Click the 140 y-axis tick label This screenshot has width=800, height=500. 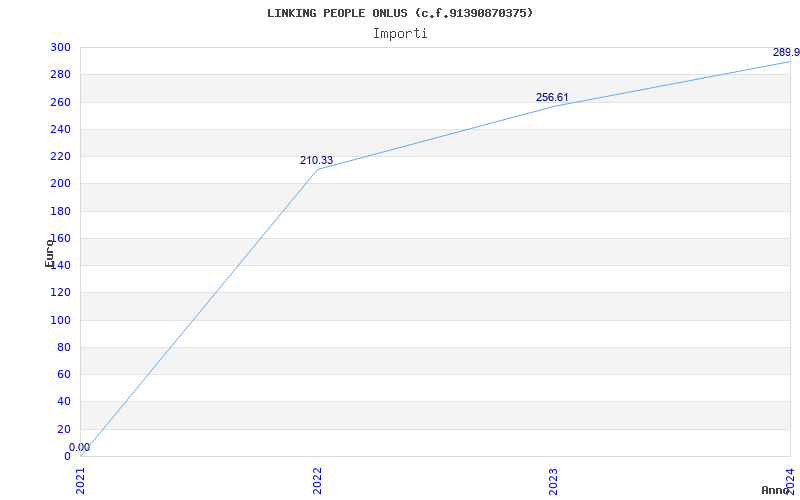pyautogui.click(x=60, y=265)
